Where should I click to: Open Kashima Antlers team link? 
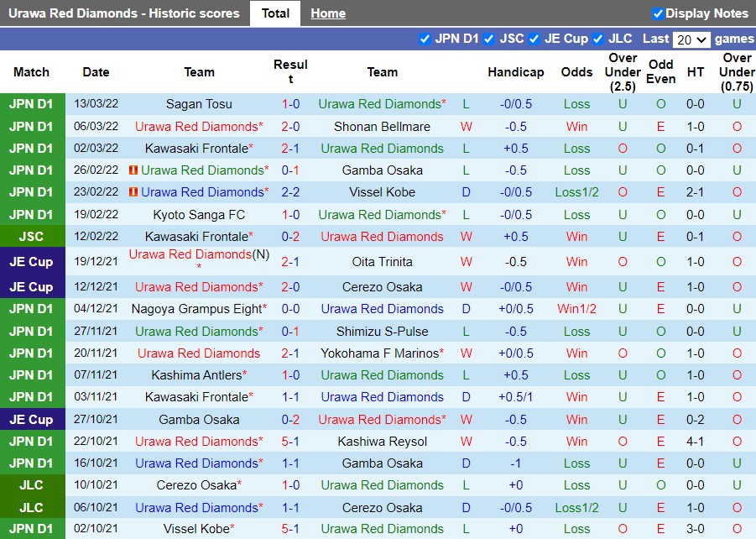tap(197, 375)
